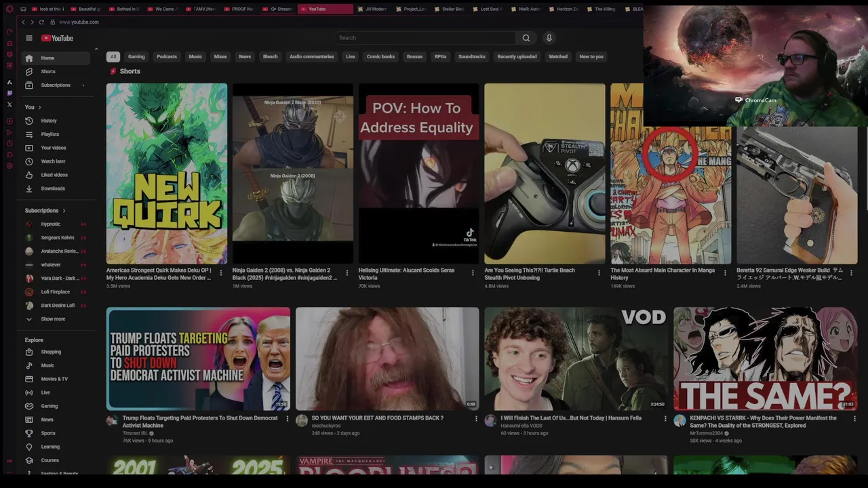Open Your videos
The width and height of the screenshot is (868, 488).
coord(56,148)
